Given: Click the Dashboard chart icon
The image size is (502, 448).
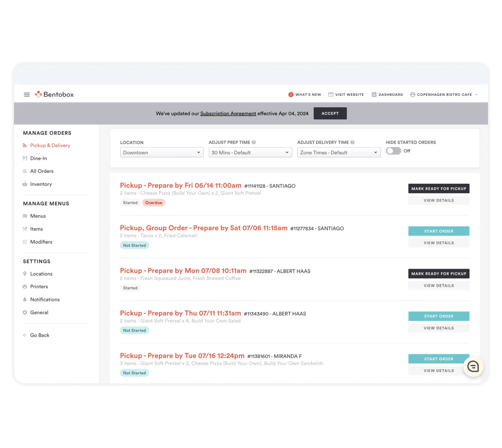Looking at the screenshot, I should [374, 94].
